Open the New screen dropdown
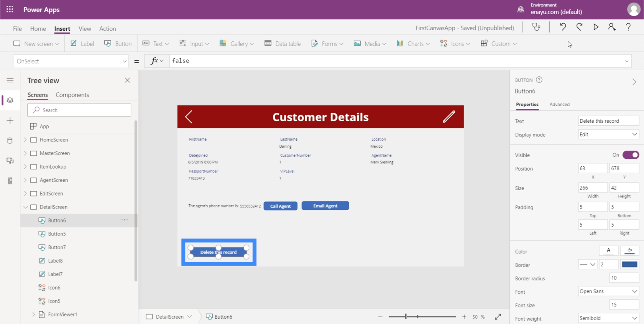The image size is (644, 324). pyautogui.click(x=36, y=44)
